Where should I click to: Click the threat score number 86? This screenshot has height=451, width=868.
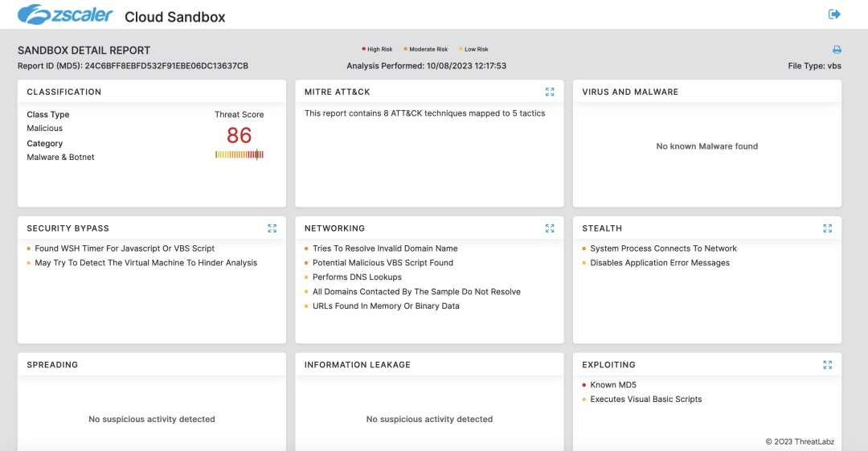pyautogui.click(x=239, y=135)
